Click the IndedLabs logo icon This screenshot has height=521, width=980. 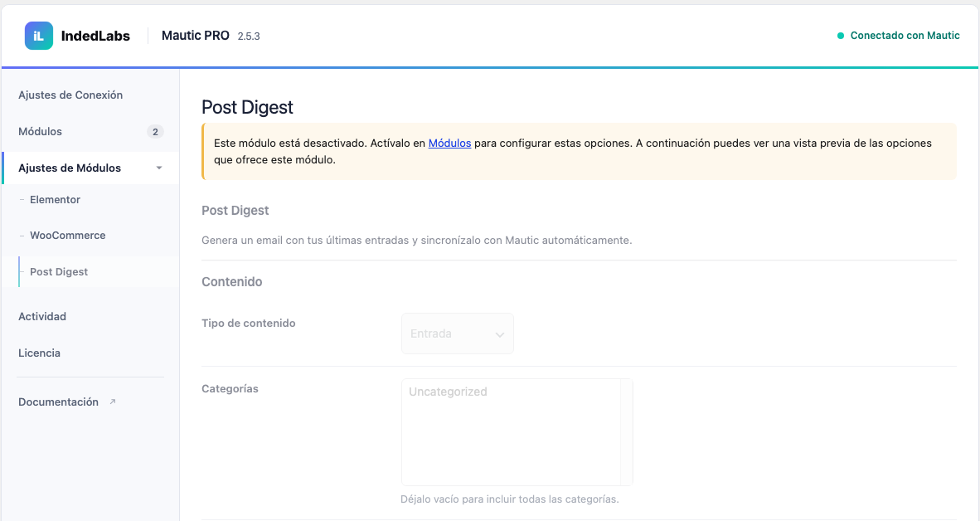coord(39,36)
